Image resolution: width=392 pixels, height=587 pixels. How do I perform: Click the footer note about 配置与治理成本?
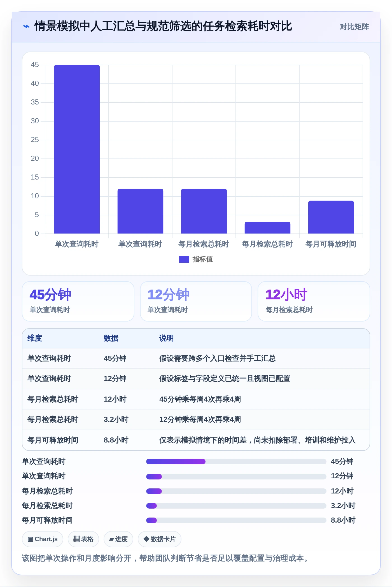[x=166, y=558]
